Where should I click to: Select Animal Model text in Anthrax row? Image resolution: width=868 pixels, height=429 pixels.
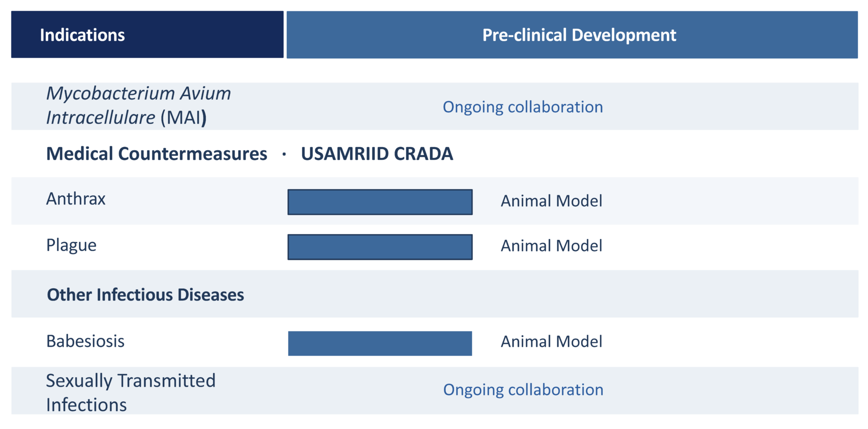(551, 201)
